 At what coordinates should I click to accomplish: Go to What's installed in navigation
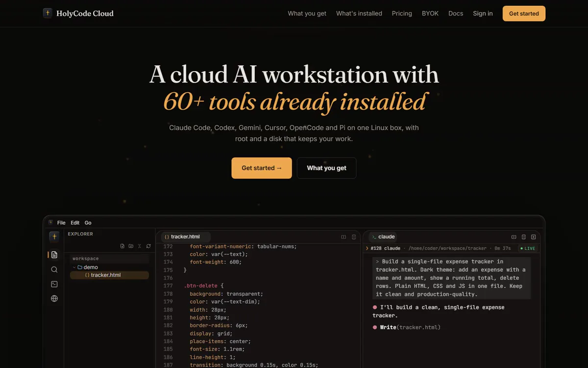[x=359, y=14]
